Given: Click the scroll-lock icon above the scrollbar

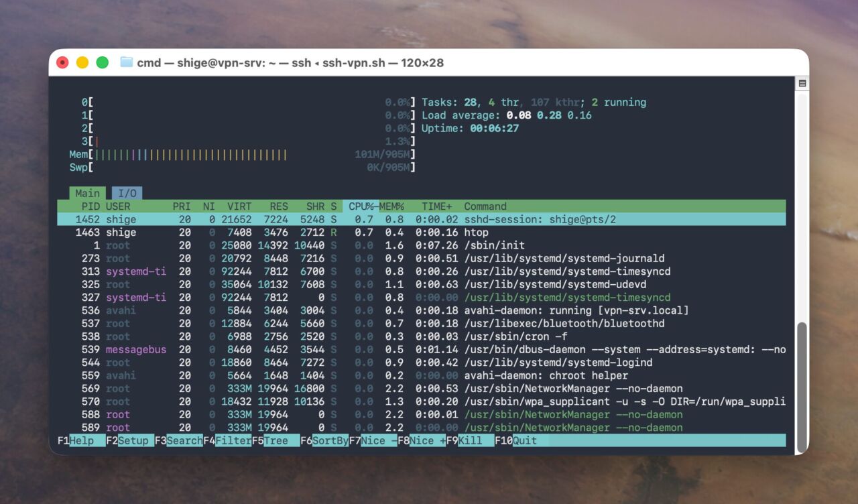Looking at the screenshot, I should tap(802, 84).
